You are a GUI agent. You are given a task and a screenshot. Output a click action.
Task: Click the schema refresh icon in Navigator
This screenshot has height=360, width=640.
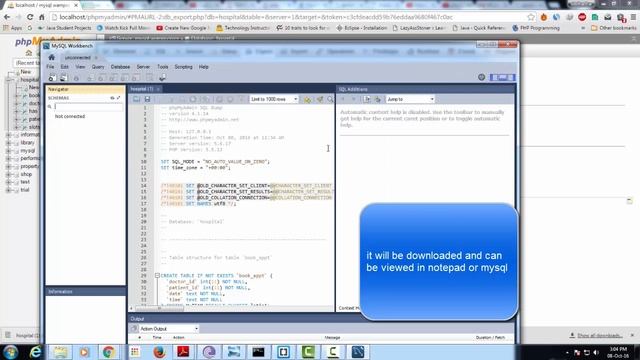112,98
